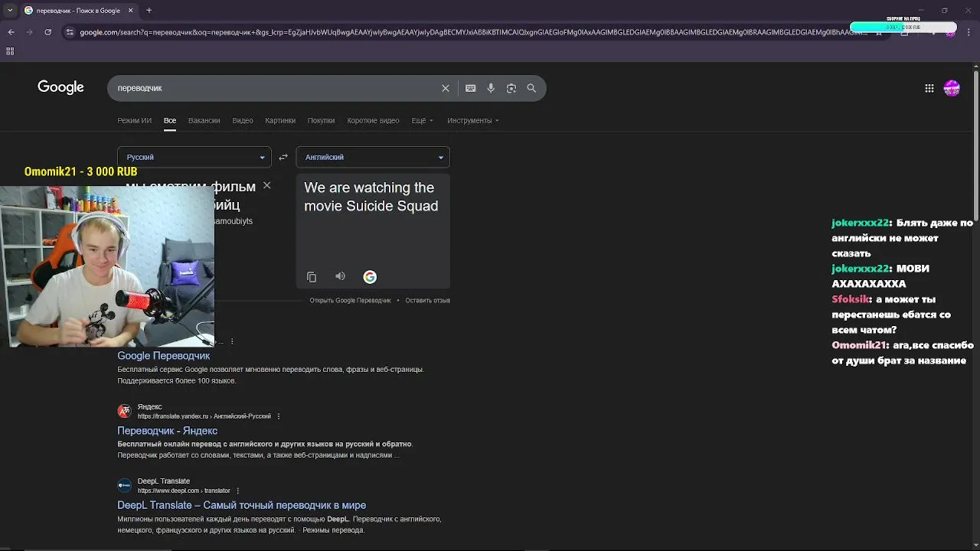Viewport: 980px width, 551px height.
Task: Open the Яндекс result favicon
Action: tap(124, 411)
